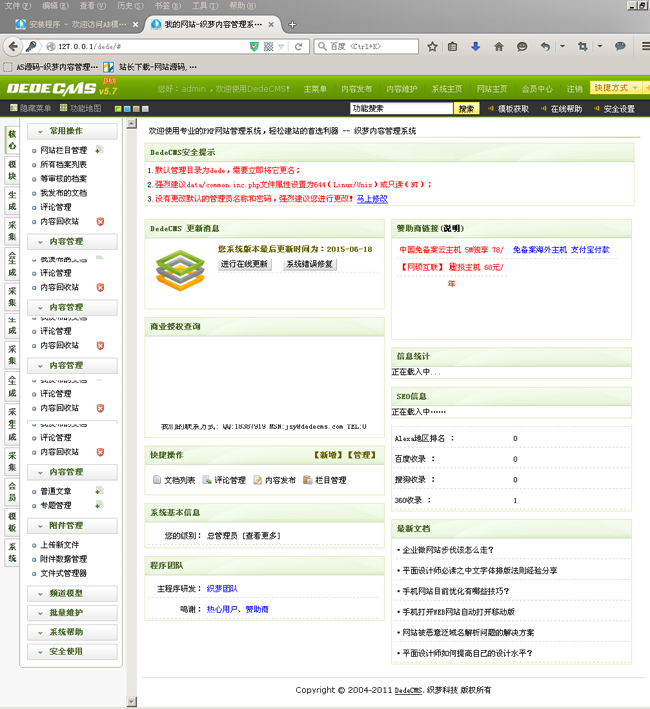This screenshot has width=650, height=709.
Task: Select the 模块 vertical tab on the left
Action: (x=12, y=168)
